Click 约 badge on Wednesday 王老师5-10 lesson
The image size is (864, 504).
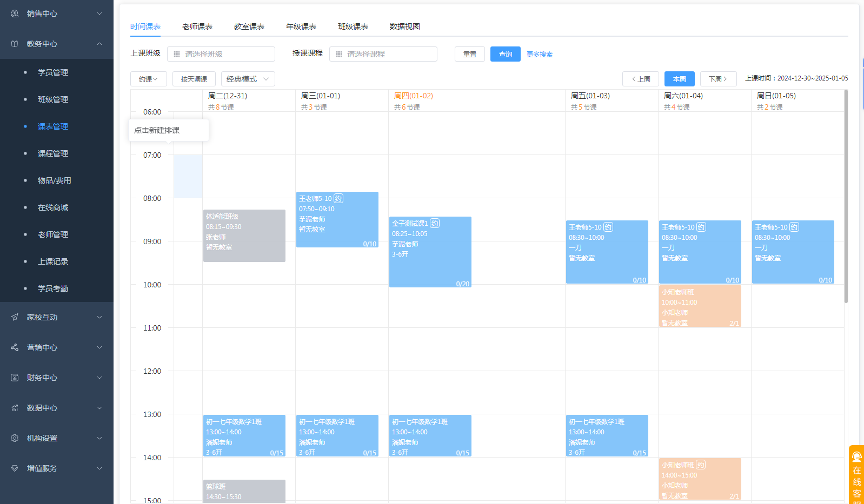[x=338, y=199]
